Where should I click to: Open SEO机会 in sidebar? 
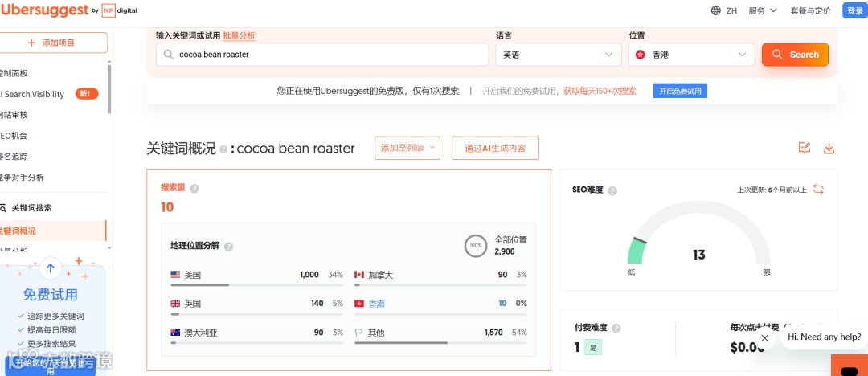pos(14,136)
